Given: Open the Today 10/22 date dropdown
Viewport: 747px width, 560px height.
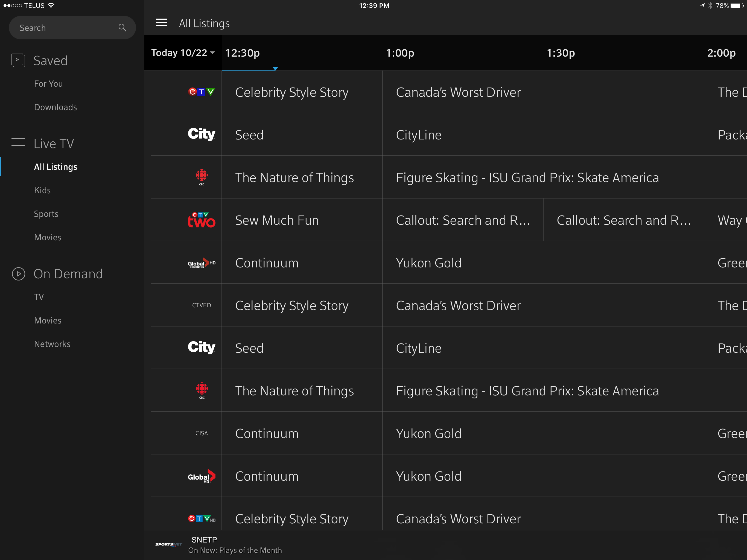Looking at the screenshot, I should click(183, 53).
